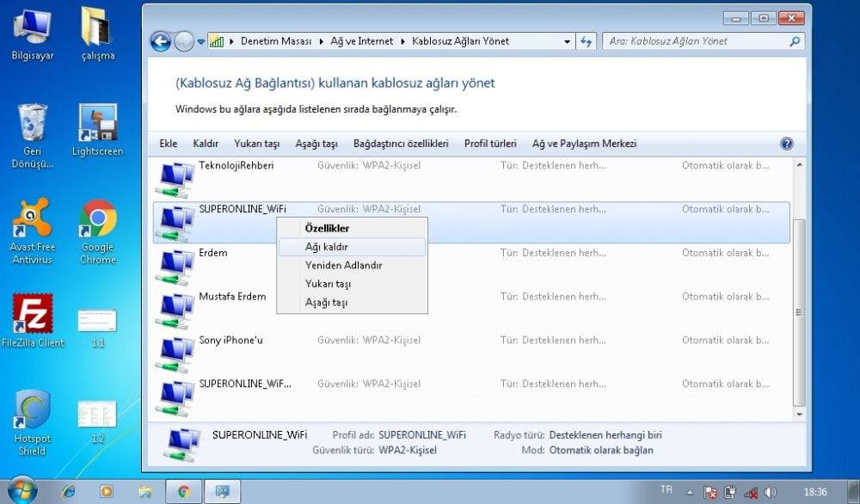Click the 18:36 clock in taskbar
This screenshot has height=504, width=860.
[815, 492]
